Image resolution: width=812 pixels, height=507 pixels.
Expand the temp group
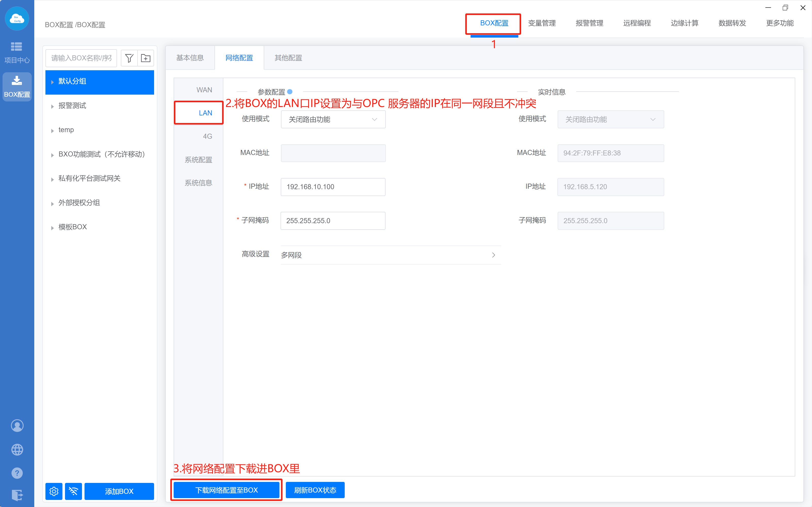point(52,131)
